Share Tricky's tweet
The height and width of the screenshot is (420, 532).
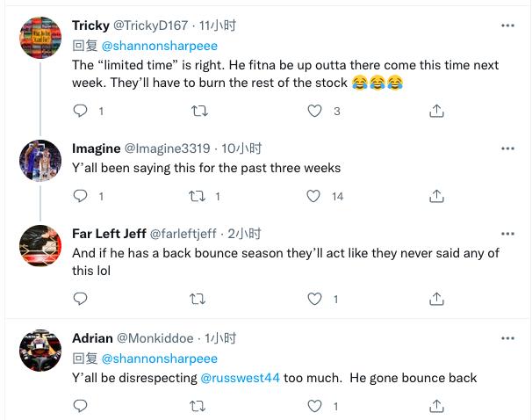pyautogui.click(x=436, y=111)
